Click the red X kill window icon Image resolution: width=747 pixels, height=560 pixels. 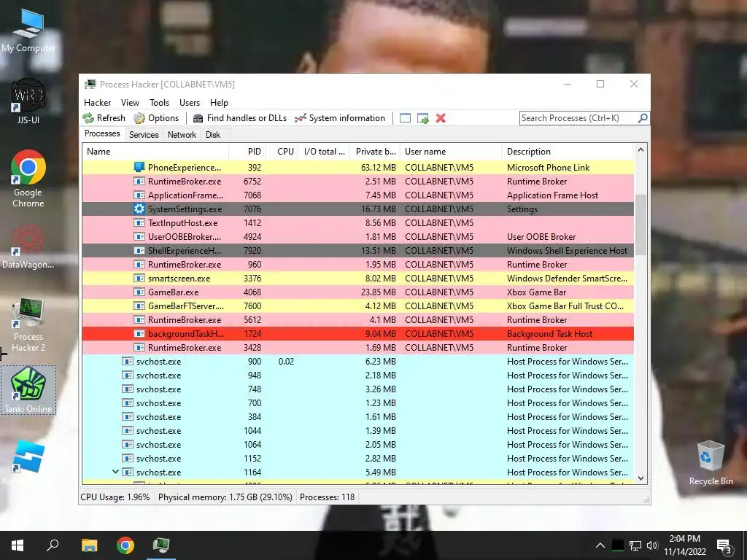point(441,118)
